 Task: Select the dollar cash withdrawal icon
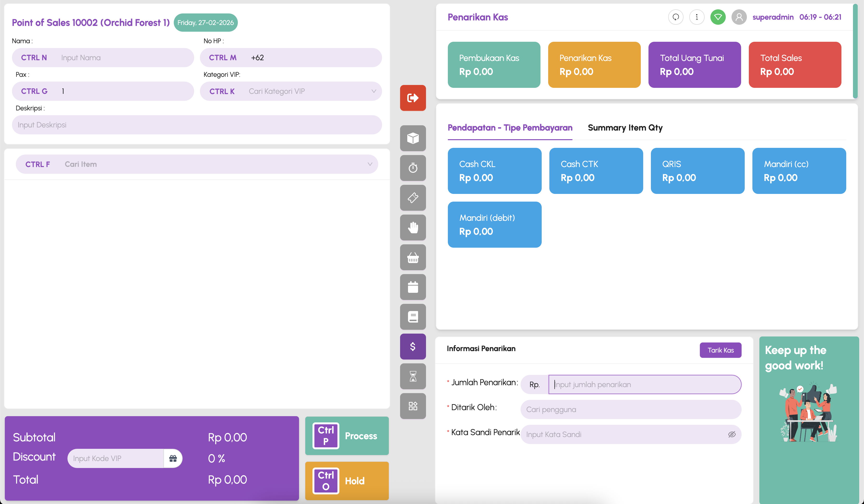413,347
